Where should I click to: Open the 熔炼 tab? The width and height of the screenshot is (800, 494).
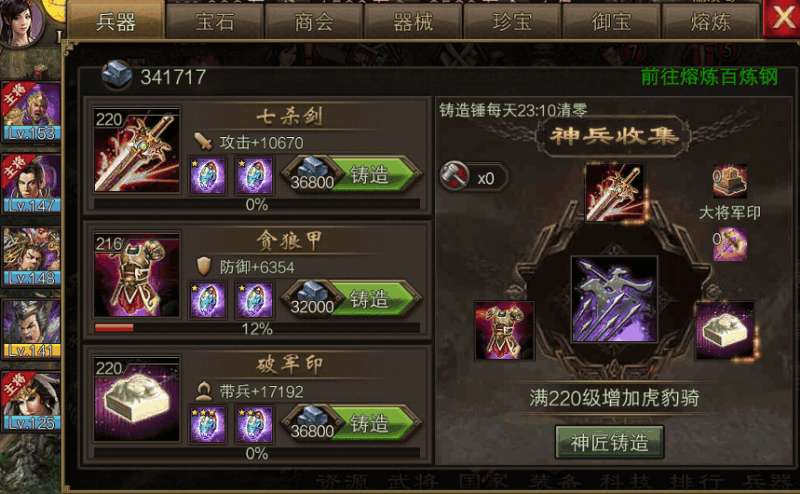710,22
